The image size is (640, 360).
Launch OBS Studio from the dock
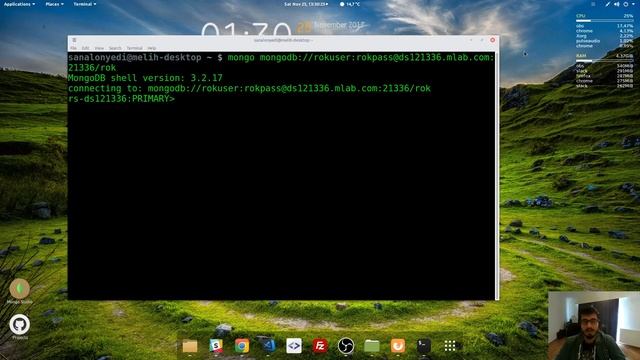(x=346, y=346)
